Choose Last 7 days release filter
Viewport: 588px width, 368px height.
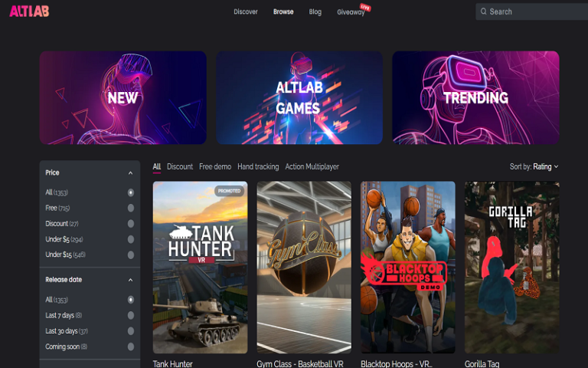coord(131,315)
